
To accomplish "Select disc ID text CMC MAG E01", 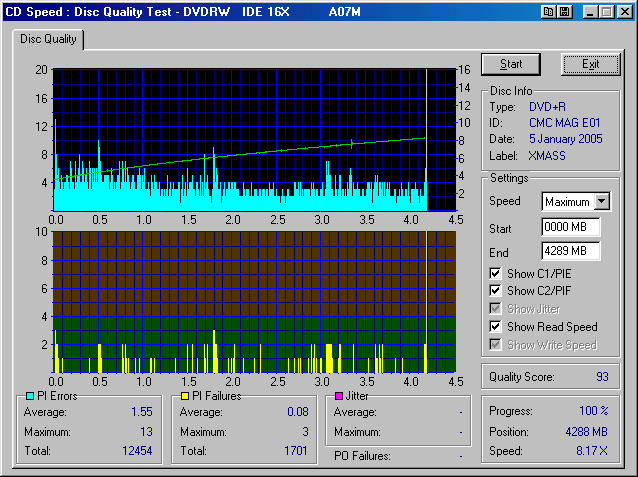I will [x=564, y=123].
